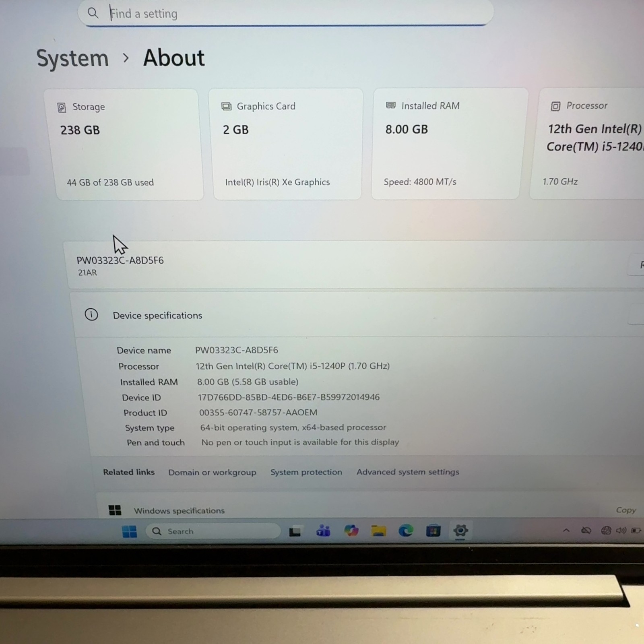Open Advanced system settings link
644x644 pixels.
point(407,472)
